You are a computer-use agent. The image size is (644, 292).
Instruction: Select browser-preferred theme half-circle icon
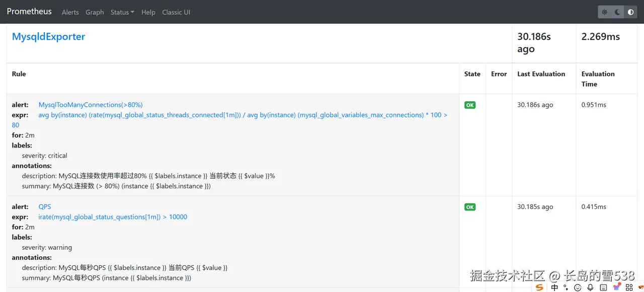pos(631,12)
